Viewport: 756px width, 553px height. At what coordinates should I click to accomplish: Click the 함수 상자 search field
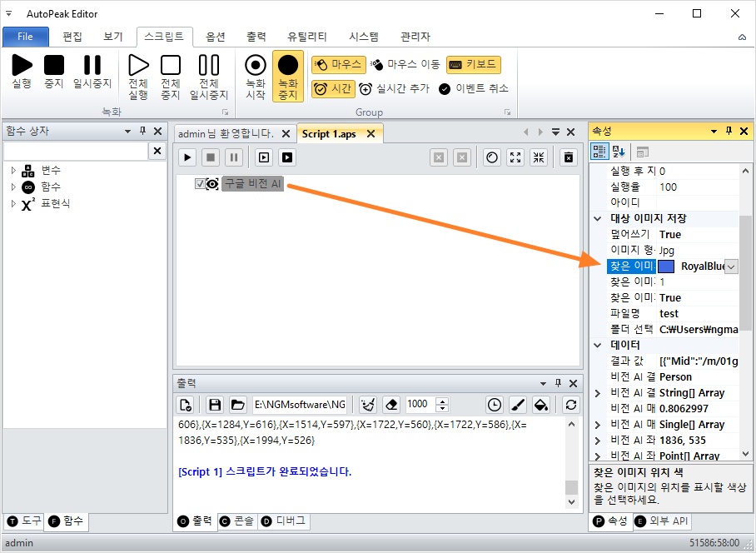click(76, 151)
